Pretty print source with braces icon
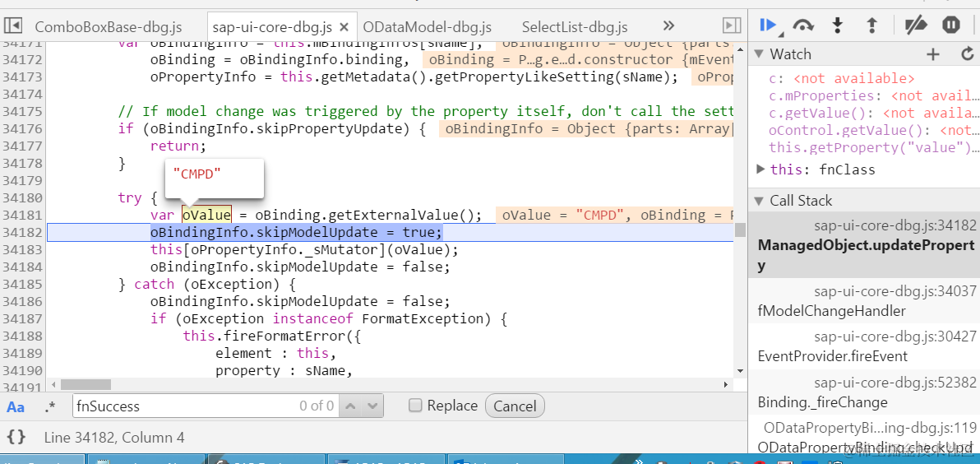Screen dimensions: 980x464 (16, 437)
